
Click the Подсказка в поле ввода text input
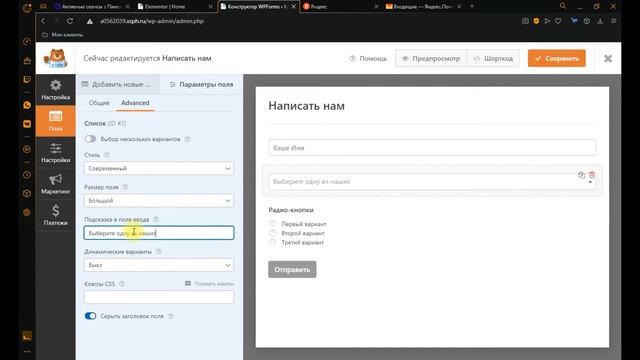pyautogui.click(x=159, y=233)
